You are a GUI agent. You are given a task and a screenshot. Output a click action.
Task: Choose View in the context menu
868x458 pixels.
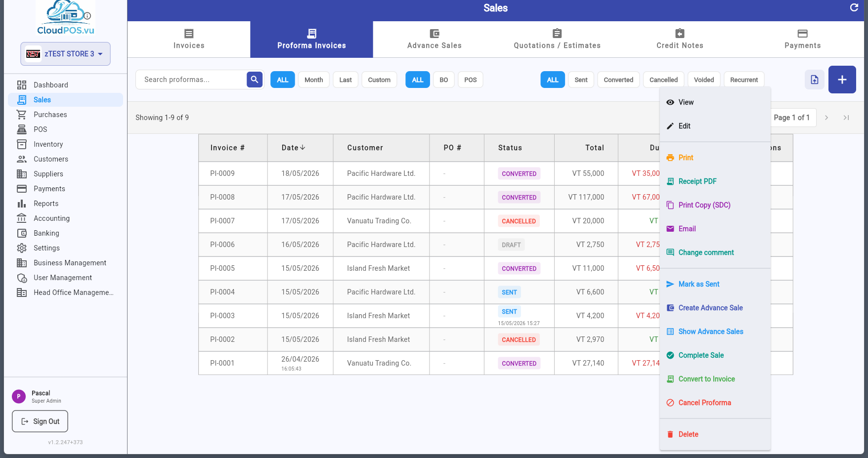pyautogui.click(x=715, y=102)
